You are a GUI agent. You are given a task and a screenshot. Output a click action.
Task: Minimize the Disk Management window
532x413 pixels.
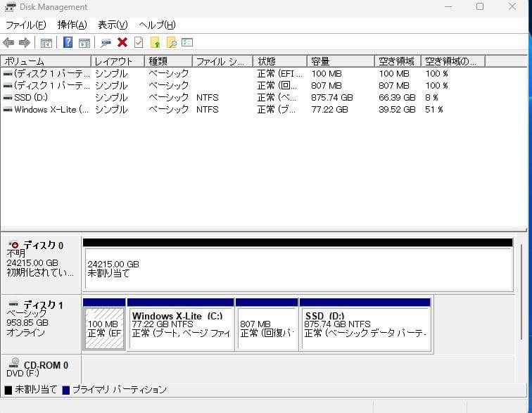(x=448, y=7)
